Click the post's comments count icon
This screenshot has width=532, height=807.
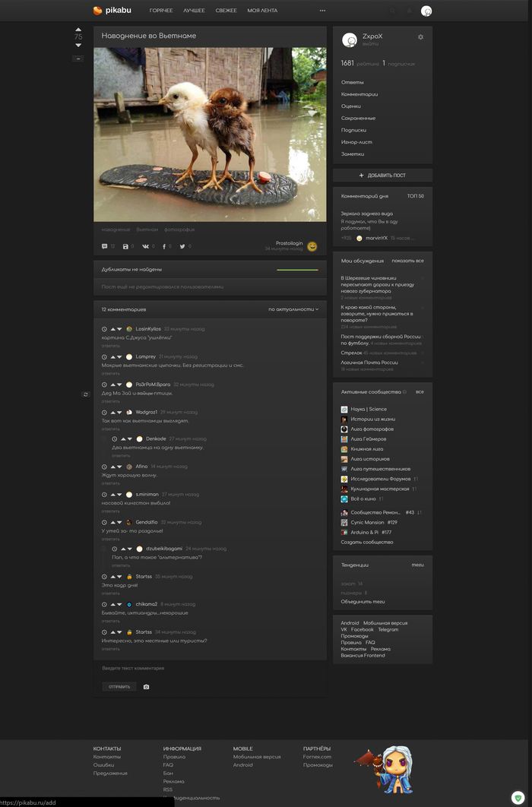(x=105, y=246)
